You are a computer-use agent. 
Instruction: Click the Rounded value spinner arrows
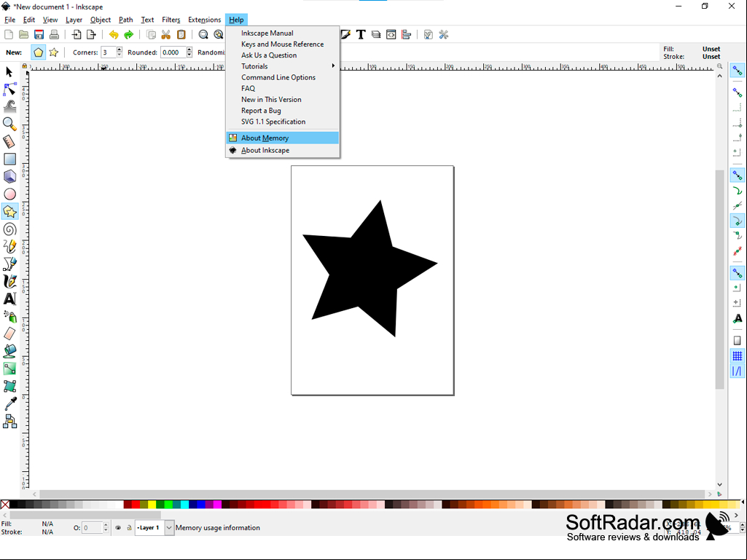pyautogui.click(x=189, y=52)
